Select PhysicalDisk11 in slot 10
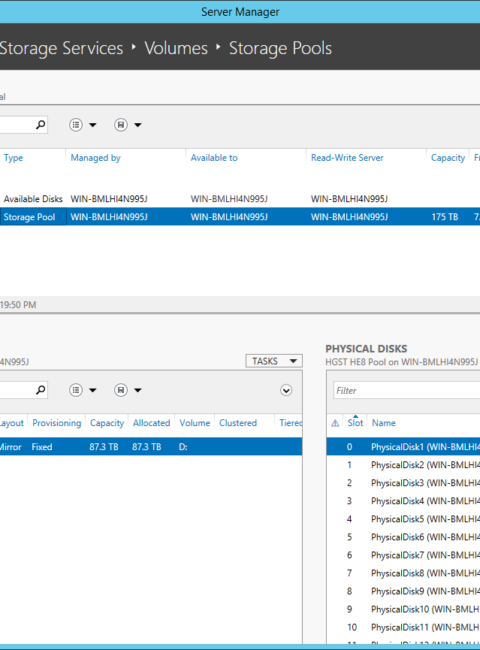 point(403,627)
